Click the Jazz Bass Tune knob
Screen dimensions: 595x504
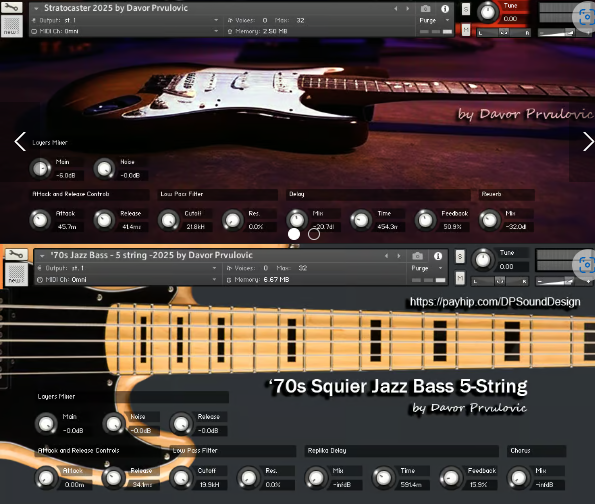[483, 260]
